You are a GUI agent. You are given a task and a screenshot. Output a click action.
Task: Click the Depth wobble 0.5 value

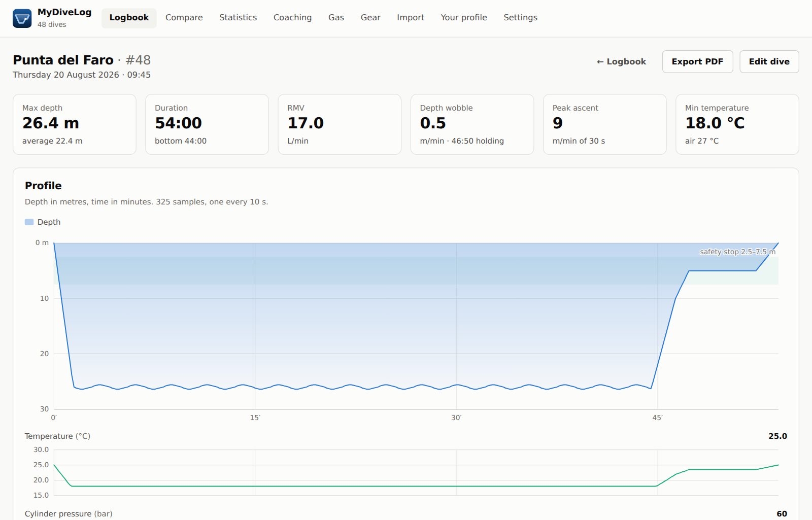[433, 123]
